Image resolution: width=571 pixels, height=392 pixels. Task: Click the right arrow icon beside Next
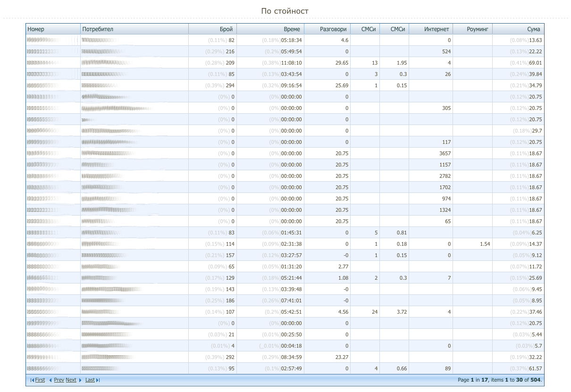point(80,380)
